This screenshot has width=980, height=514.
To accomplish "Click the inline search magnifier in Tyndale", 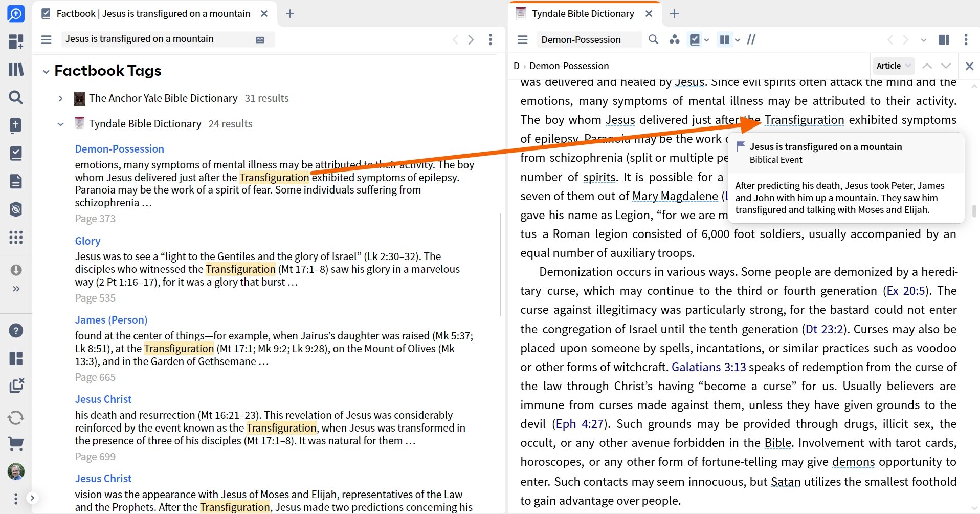I will tap(653, 39).
